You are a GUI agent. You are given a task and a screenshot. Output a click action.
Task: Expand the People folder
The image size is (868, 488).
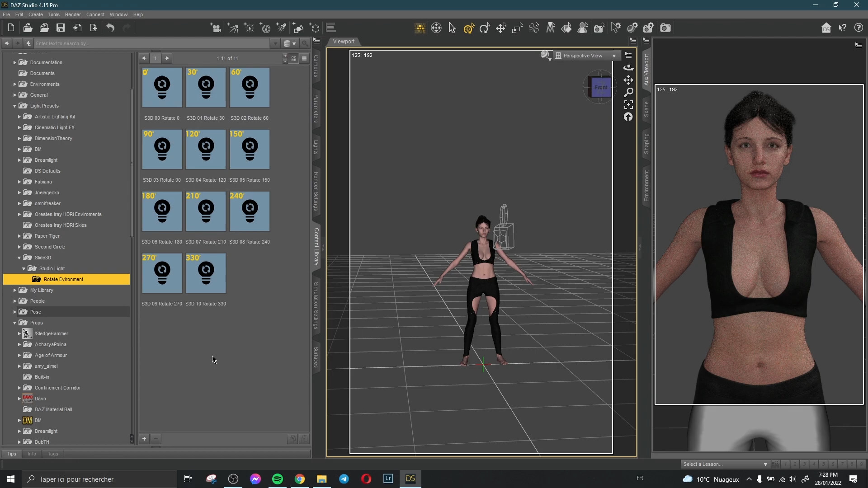point(14,301)
